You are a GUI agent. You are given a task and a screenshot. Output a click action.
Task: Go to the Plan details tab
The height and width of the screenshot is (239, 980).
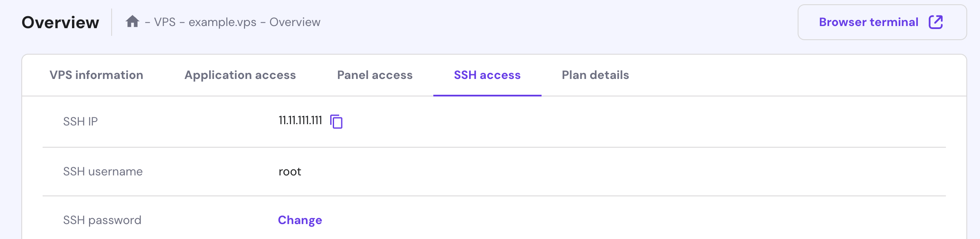595,75
